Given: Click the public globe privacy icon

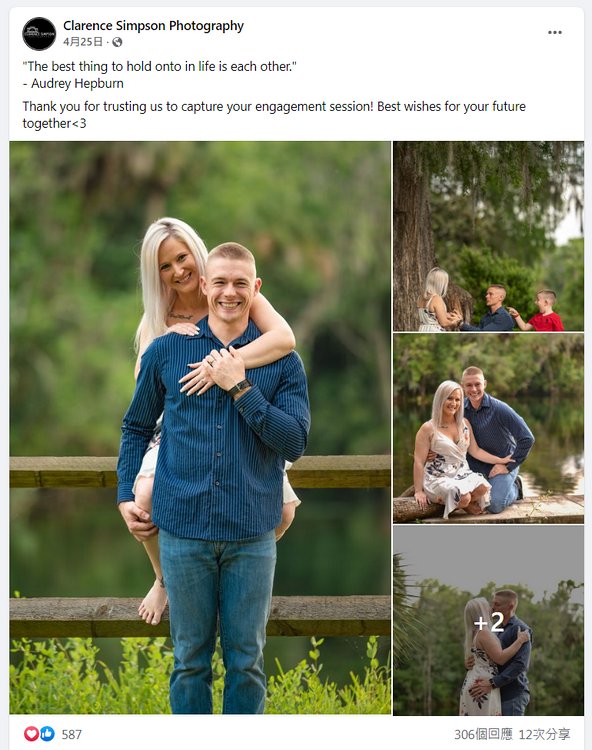Looking at the screenshot, I should click(x=117, y=42).
